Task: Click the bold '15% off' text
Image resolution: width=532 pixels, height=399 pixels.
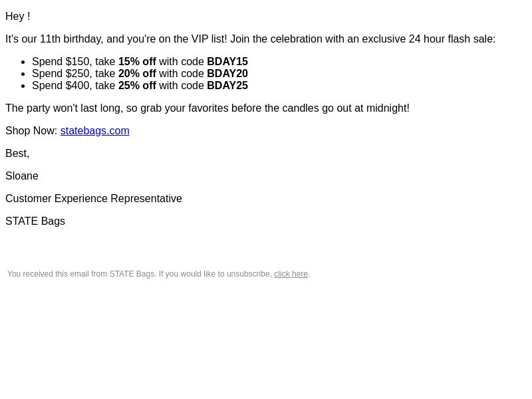Action: click(x=137, y=61)
